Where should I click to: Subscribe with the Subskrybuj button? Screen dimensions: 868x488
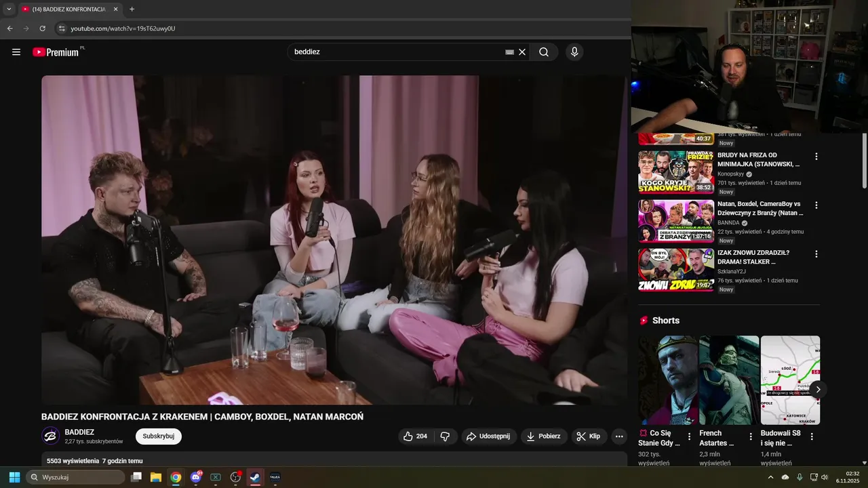click(x=159, y=436)
